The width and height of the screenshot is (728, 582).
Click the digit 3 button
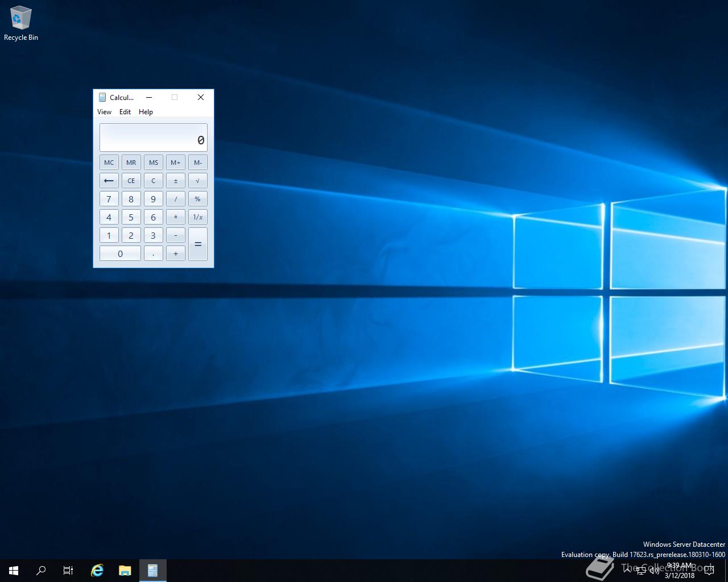(154, 235)
